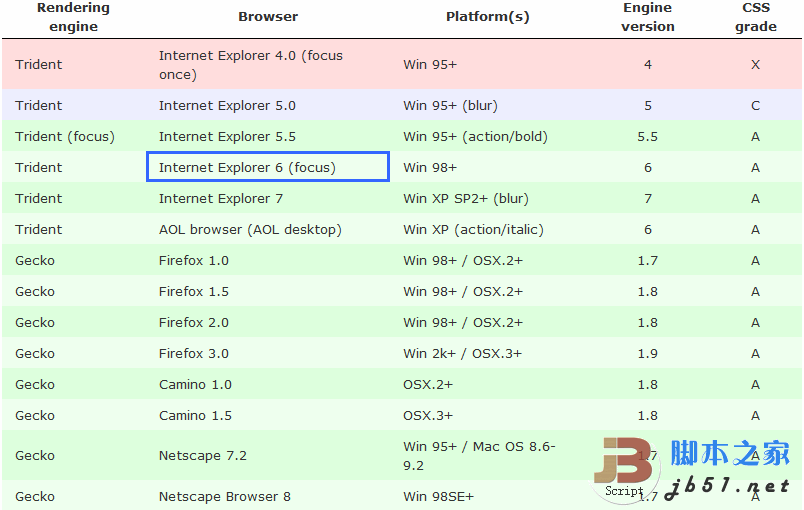
Task: Sort by the Engine version column header
Action: 648,17
